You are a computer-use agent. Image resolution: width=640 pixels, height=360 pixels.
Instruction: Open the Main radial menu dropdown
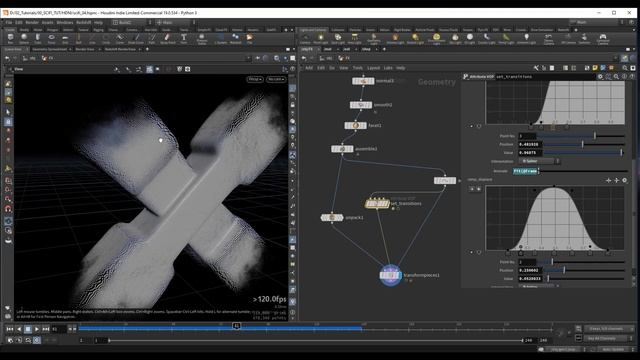[175, 22]
